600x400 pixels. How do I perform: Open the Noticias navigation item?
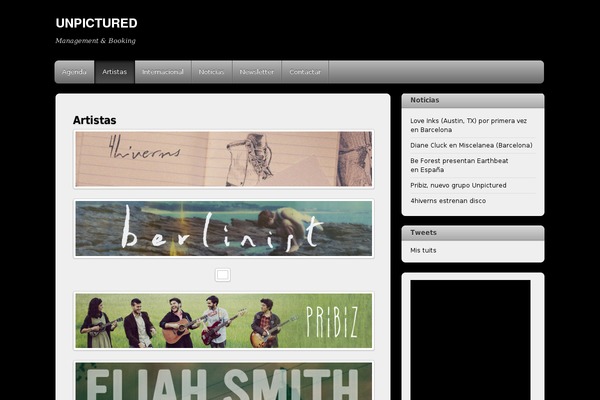tap(211, 72)
